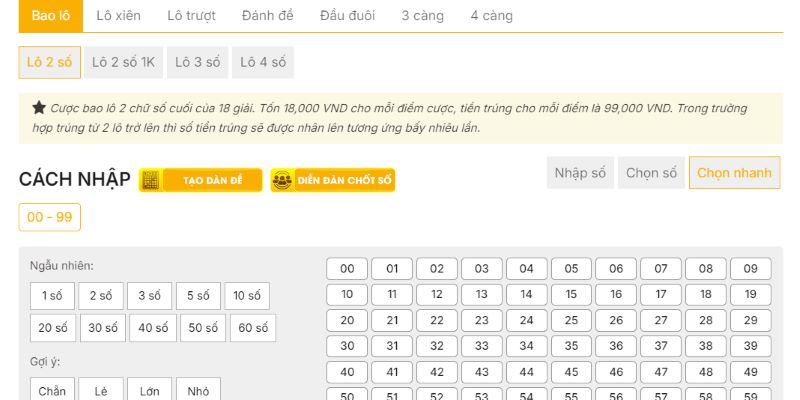Pick the Lô 4 số bet type

pyautogui.click(x=263, y=62)
